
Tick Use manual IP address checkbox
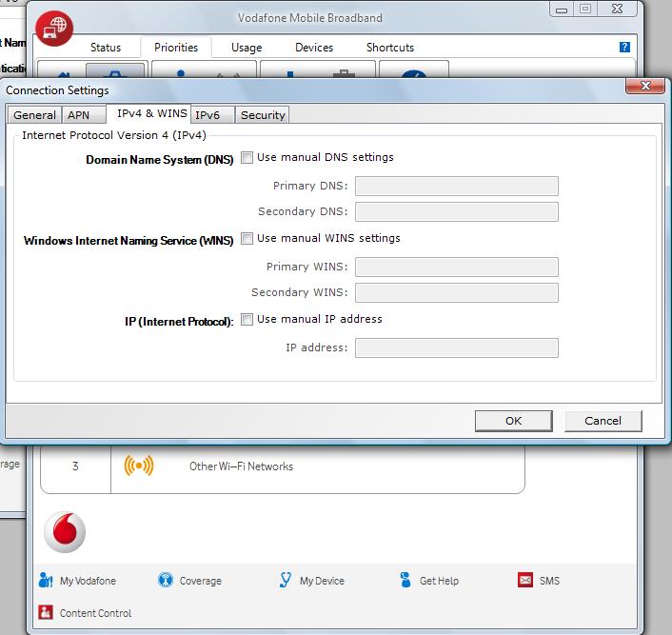(247, 320)
